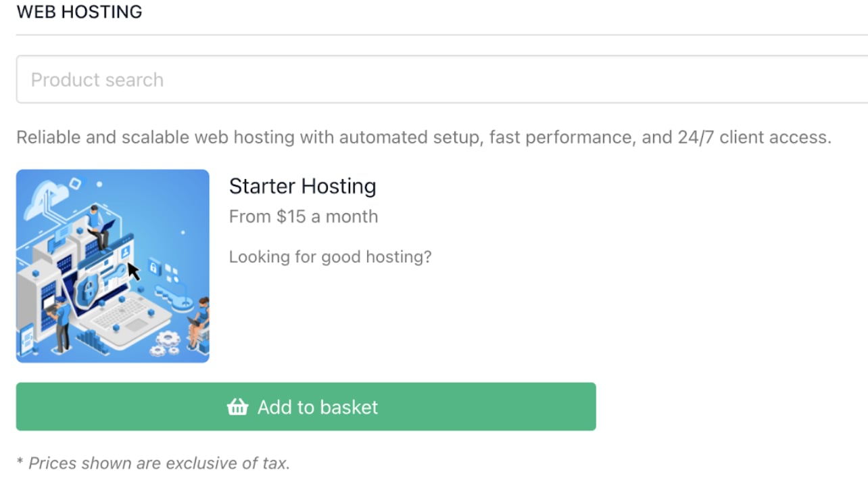
Task: Focus the Product search field
Action: pos(442,79)
